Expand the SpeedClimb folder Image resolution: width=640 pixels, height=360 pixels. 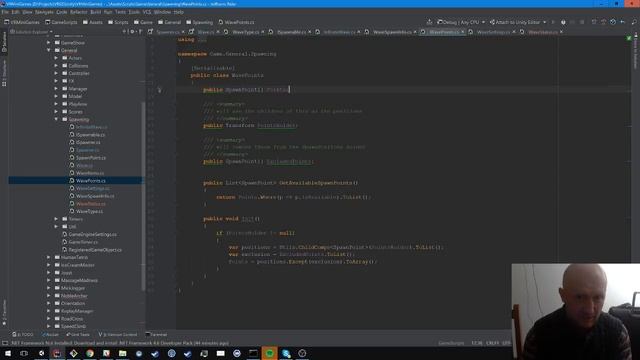pyautogui.click(x=49, y=326)
